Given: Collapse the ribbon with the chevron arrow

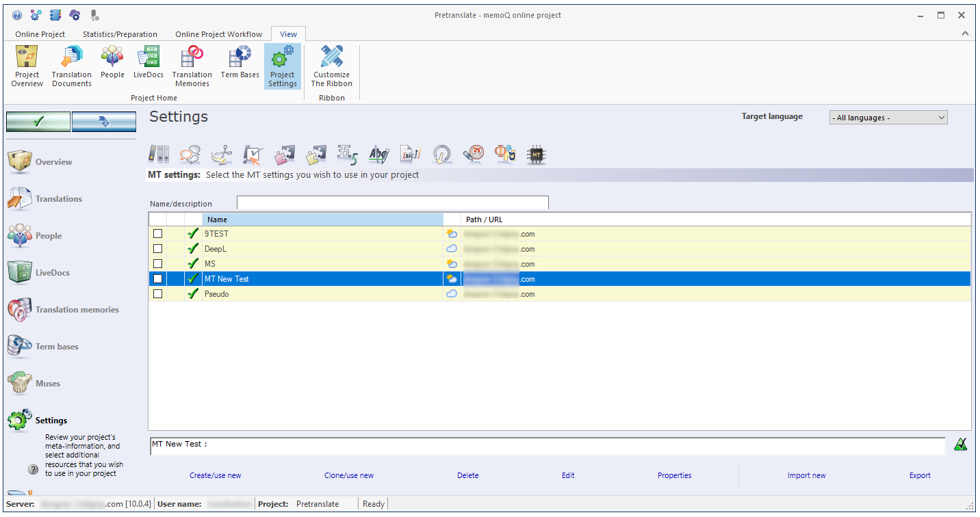Looking at the screenshot, I should click(x=965, y=32).
